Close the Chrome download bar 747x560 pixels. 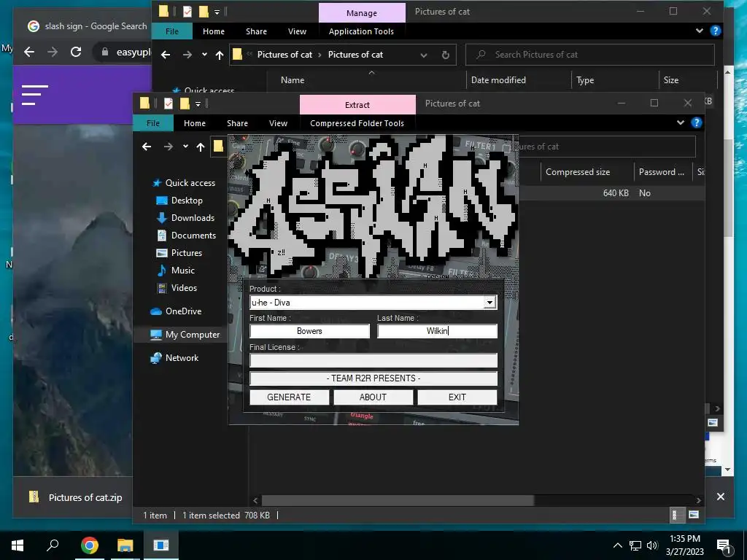[x=720, y=497]
